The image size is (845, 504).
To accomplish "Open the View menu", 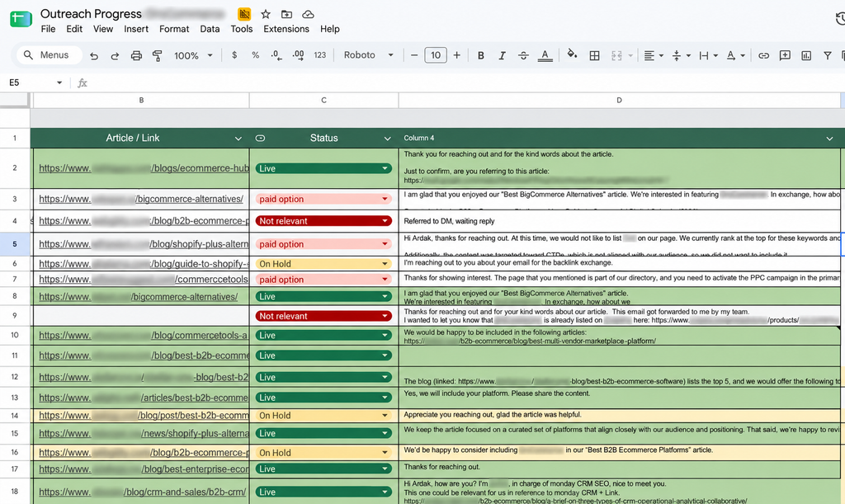I will tap(103, 29).
